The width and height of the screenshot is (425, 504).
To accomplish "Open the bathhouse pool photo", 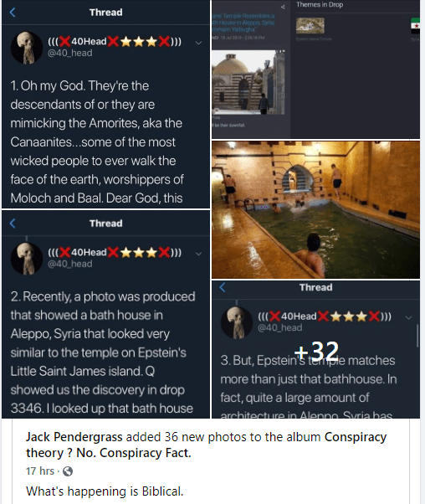I will pyautogui.click(x=315, y=210).
